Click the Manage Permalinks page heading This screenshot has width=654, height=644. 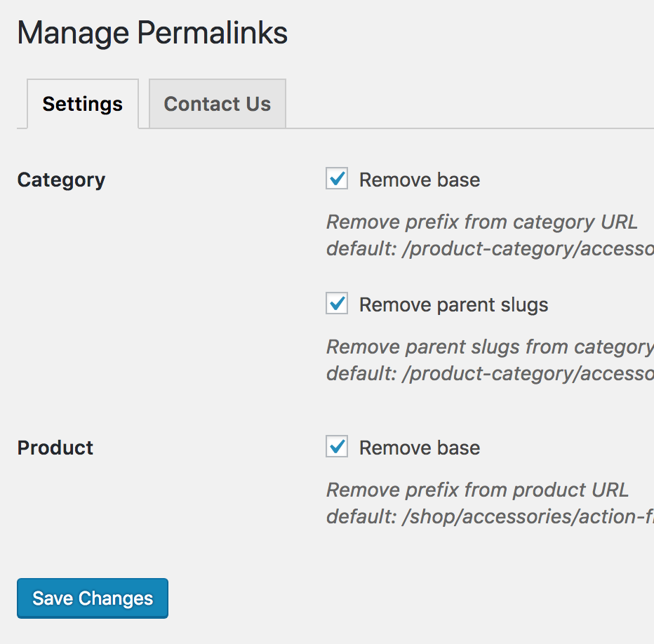[152, 34]
